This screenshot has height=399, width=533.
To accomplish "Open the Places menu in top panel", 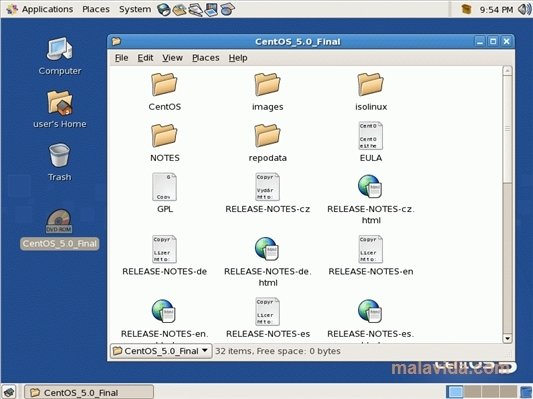I will [96, 9].
